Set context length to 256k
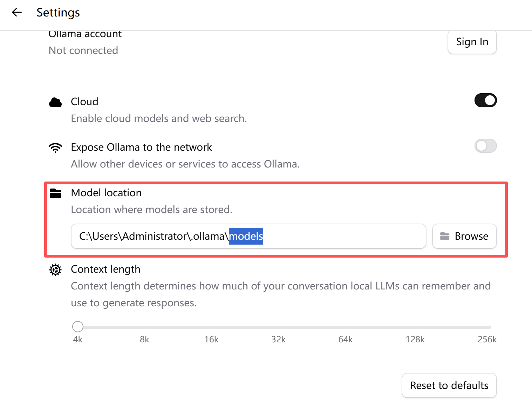Image resolution: width=532 pixels, height=410 pixels. (x=489, y=327)
